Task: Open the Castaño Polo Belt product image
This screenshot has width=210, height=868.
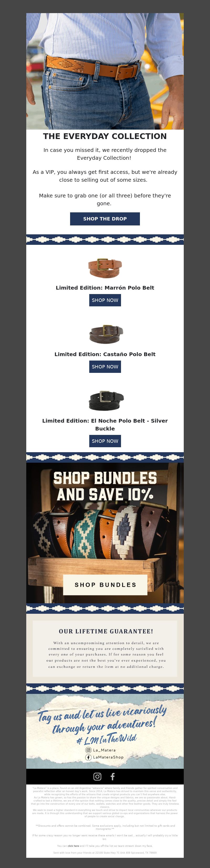Action: click(106, 334)
